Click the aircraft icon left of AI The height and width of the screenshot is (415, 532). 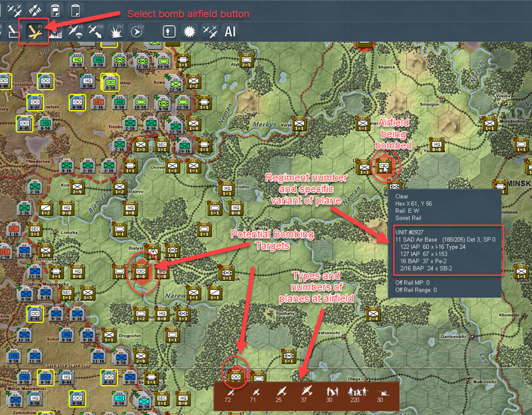[x=210, y=32]
